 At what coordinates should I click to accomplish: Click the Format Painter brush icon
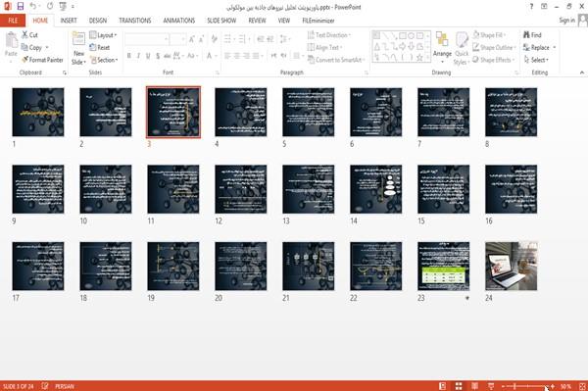coord(24,60)
